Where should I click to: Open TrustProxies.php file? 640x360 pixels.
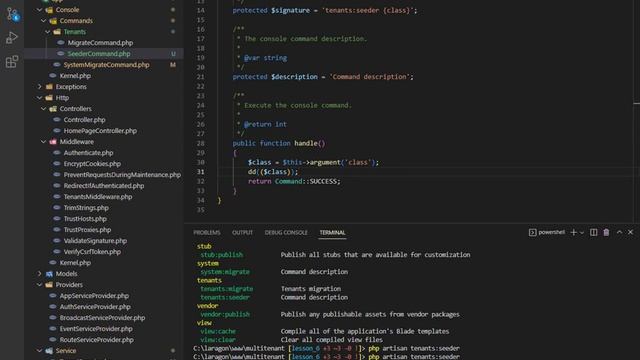click(87, 230)
